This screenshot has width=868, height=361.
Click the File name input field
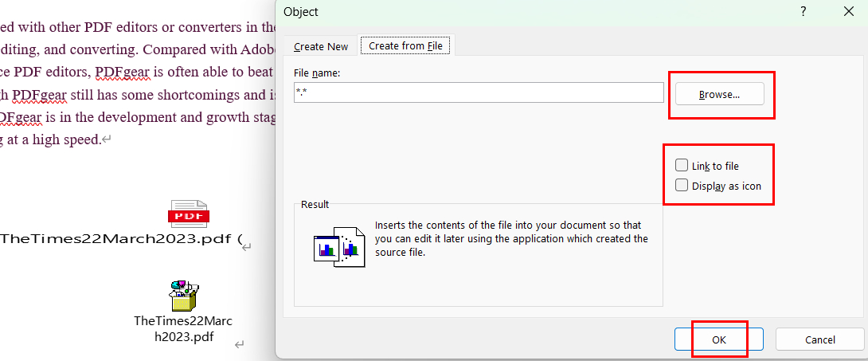tap(479, 92)
